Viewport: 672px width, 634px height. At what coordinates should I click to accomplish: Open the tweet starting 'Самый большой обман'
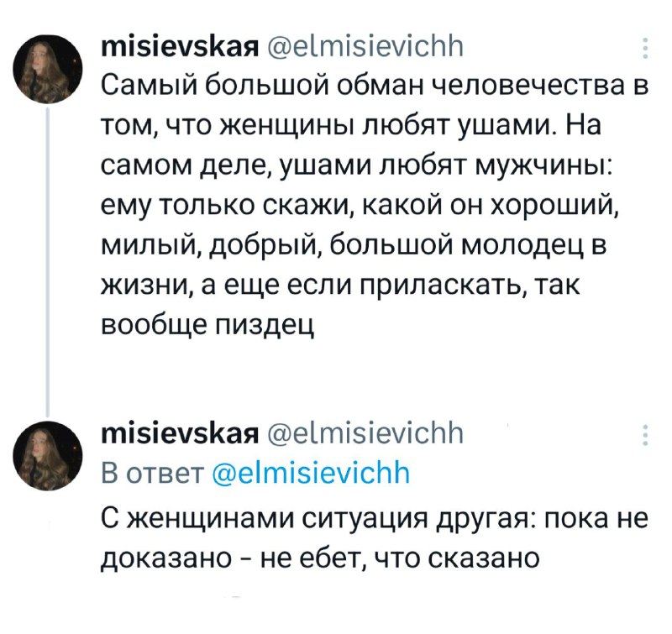tap(370, 202)
